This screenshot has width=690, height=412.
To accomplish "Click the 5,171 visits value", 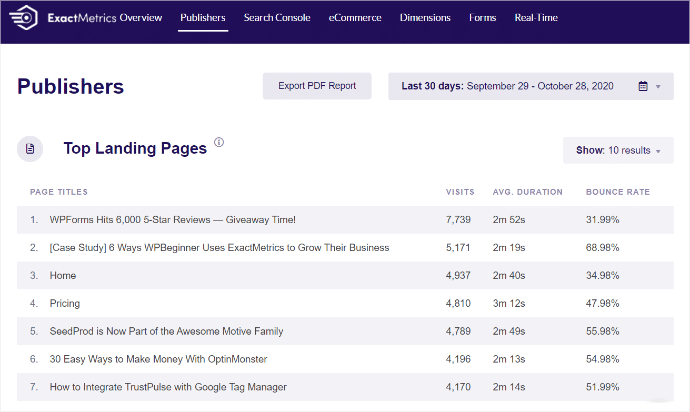I will [x=458, y=248].
